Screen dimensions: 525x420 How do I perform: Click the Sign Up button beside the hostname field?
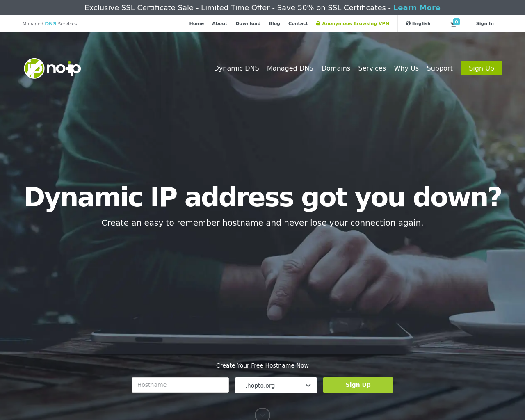coord(358,385)
